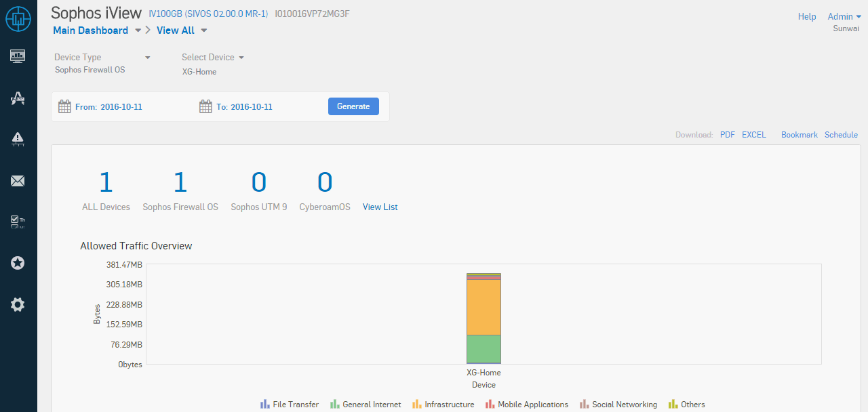Click the CyberoamOS device count
The height and width of the screenshot is (412, 868).
point(325,182)
